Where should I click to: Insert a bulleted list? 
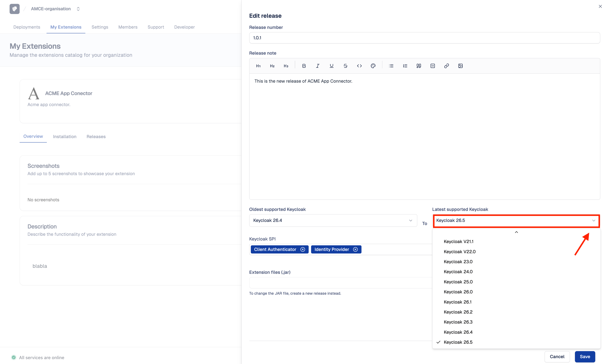click(x=391, y=66)
